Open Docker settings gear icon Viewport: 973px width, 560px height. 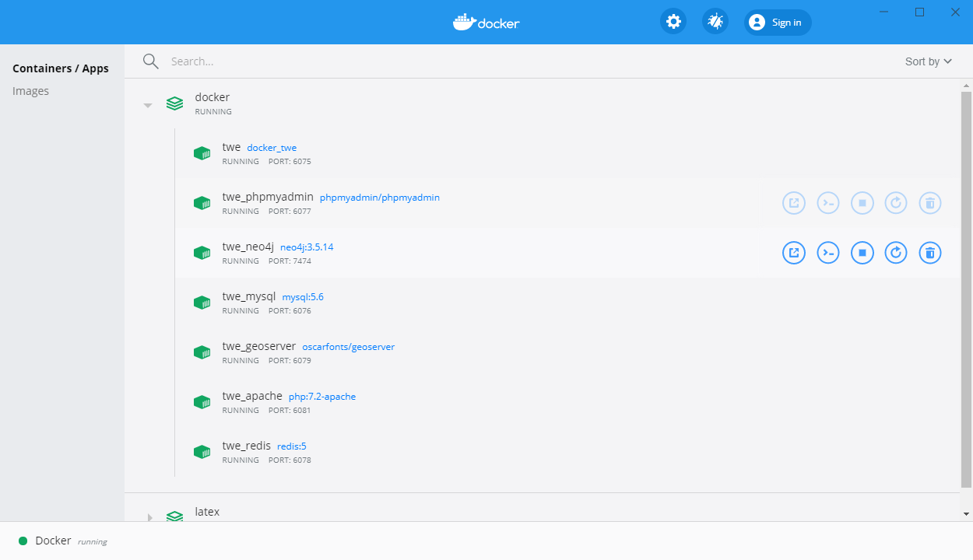673,22
